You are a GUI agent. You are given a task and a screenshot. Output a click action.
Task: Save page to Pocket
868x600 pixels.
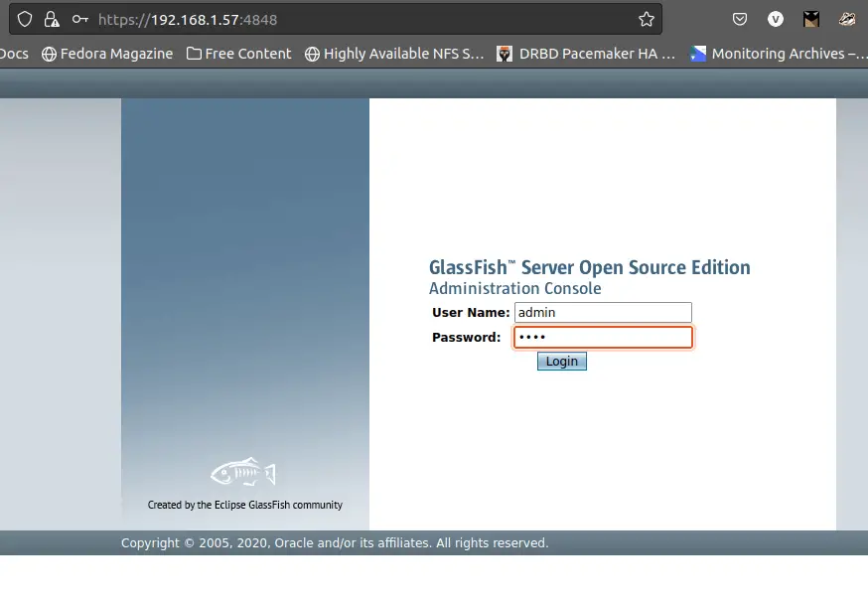tap(739, 19)
